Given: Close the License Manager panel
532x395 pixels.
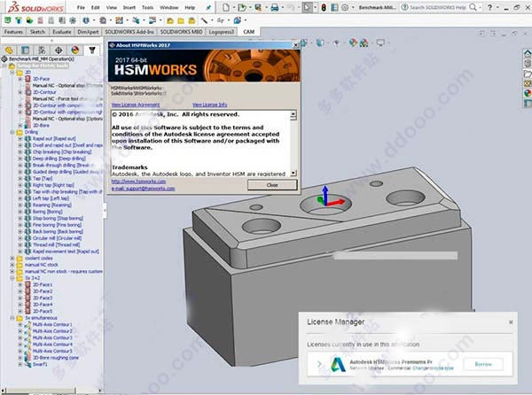Looking at the screenshot, I should point(511,322).
